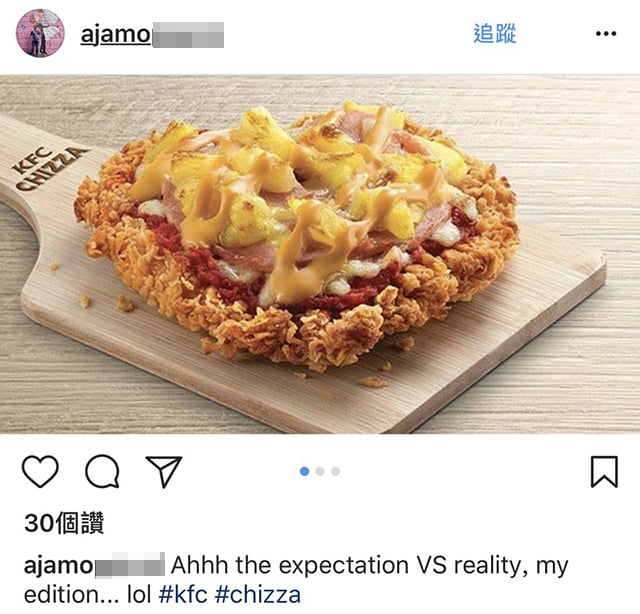Jump to the third carousel dot

click(x=335, y=471)
